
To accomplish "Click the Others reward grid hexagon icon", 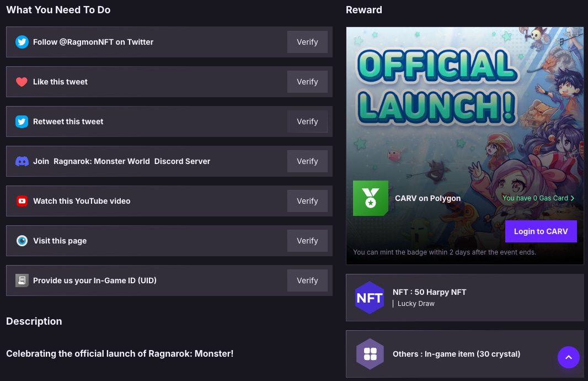I will [x=370, y=354].
